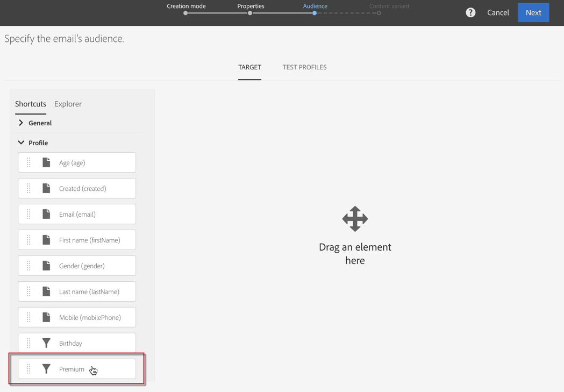Click the drag handle of Age row

[29, 162]
